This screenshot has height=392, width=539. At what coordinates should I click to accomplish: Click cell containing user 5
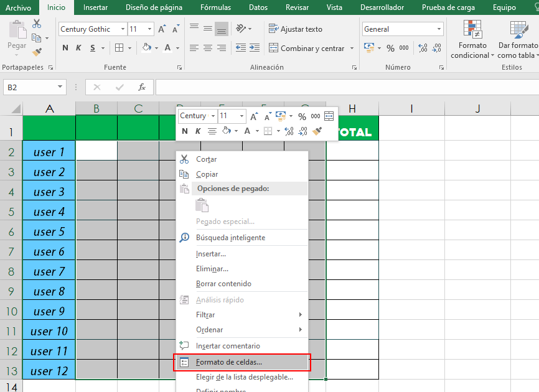point(49,231)
